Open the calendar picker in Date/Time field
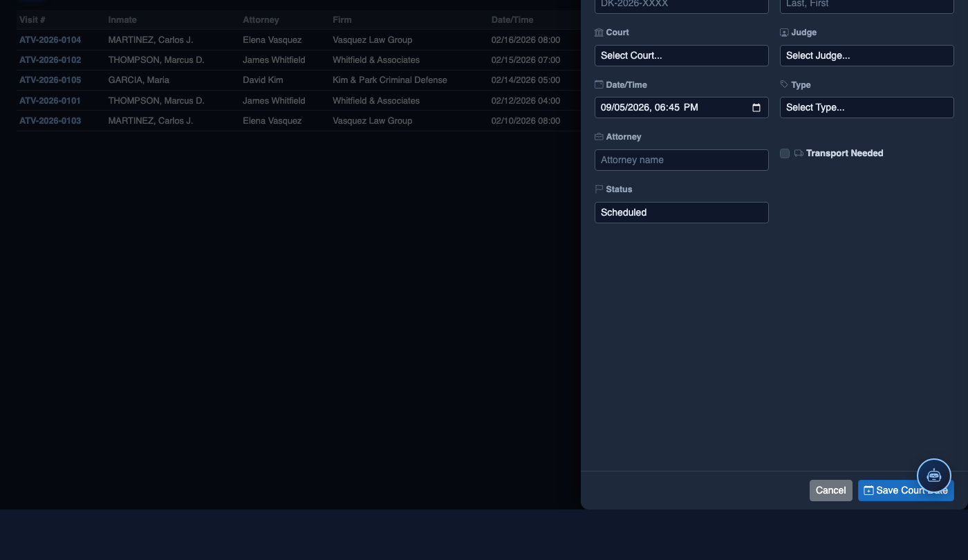 (756, 107)
